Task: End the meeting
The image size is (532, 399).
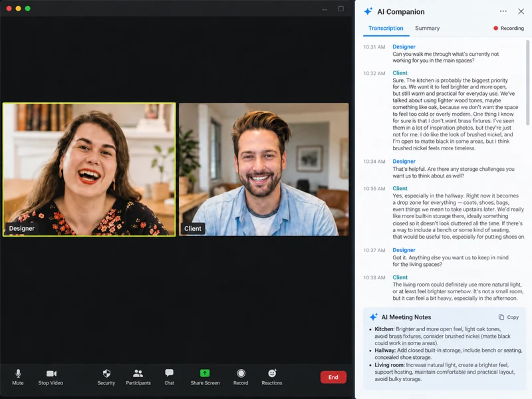Action: [x=333, y=377]
